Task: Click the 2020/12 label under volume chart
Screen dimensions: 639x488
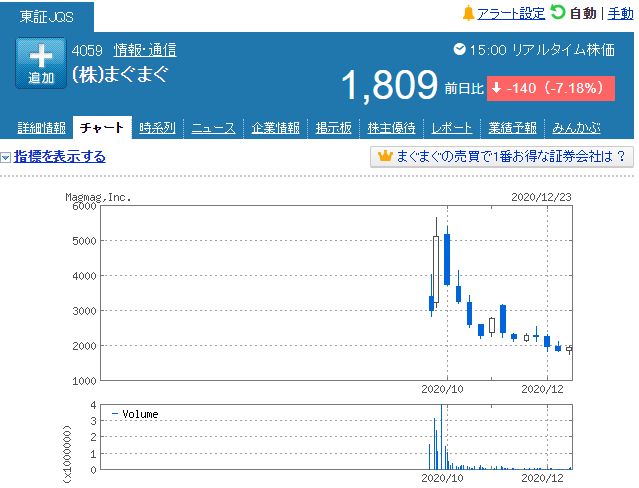Action: [x=542, y=478]
